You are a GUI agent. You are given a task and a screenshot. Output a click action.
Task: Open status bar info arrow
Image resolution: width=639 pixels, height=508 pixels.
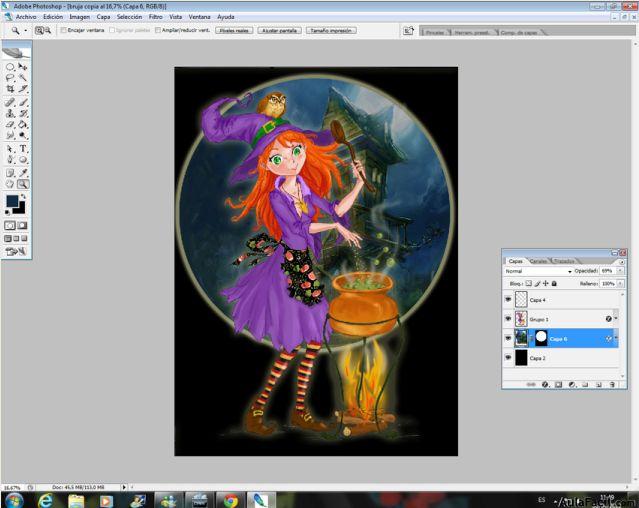(124, 487)
